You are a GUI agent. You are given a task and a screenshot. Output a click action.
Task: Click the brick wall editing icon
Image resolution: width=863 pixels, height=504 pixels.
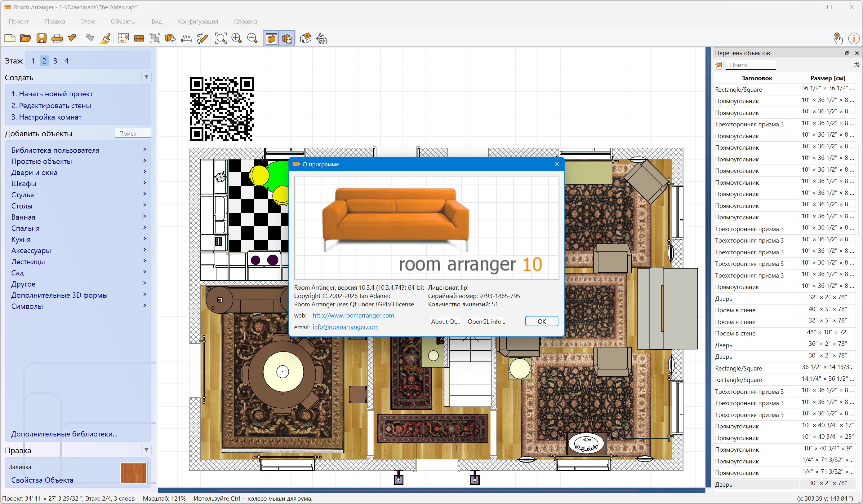(139, 38)
